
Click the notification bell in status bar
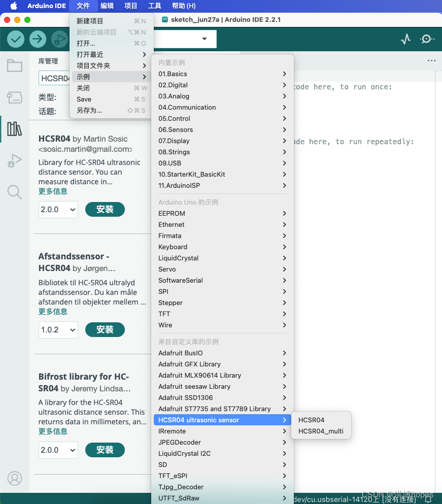pos(428,499)
